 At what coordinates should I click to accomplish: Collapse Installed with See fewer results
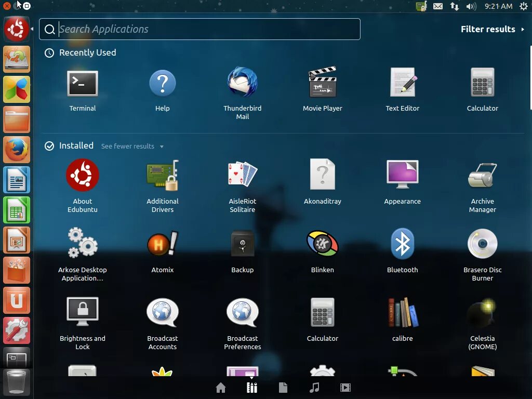[132, 146]
